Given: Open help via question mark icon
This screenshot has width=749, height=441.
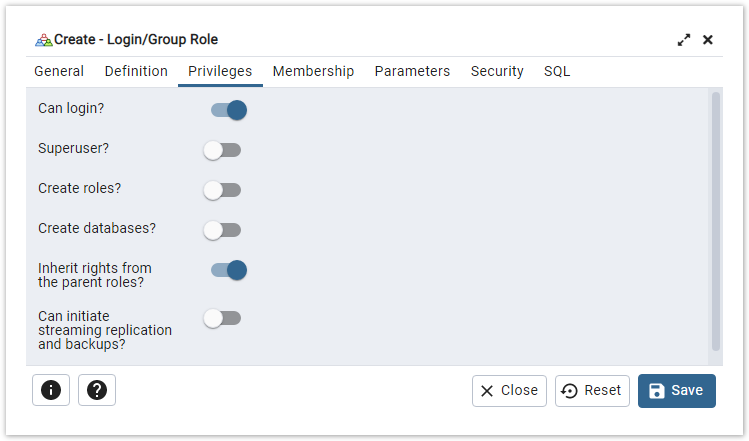Looking at the screenshot, I should (97, 390).
